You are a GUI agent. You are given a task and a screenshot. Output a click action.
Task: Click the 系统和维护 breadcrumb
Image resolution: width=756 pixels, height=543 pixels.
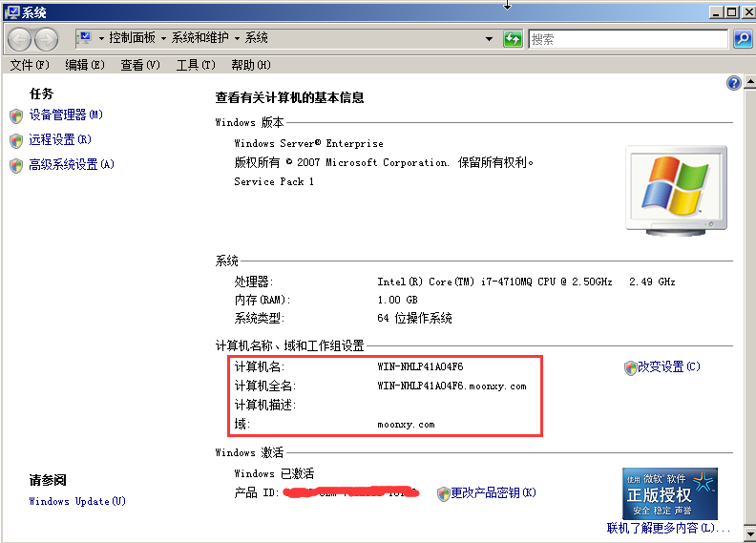(199, 37)
